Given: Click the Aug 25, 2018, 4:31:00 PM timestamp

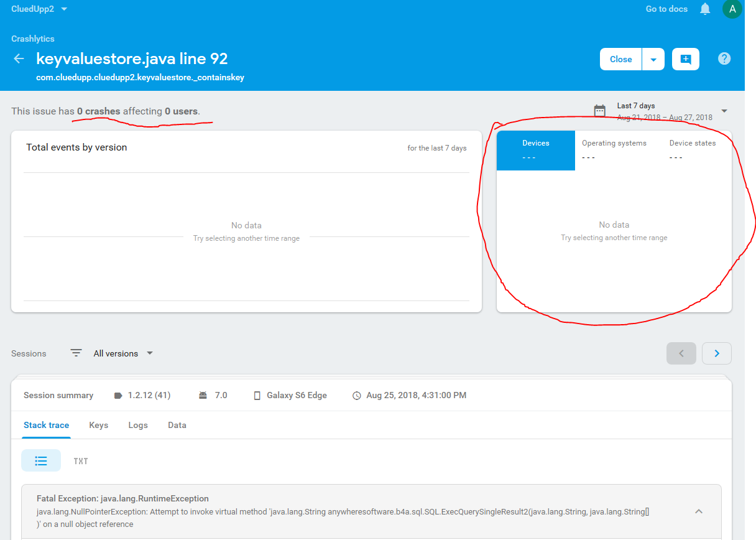Looking at the screenshot, I should (416, 396).
